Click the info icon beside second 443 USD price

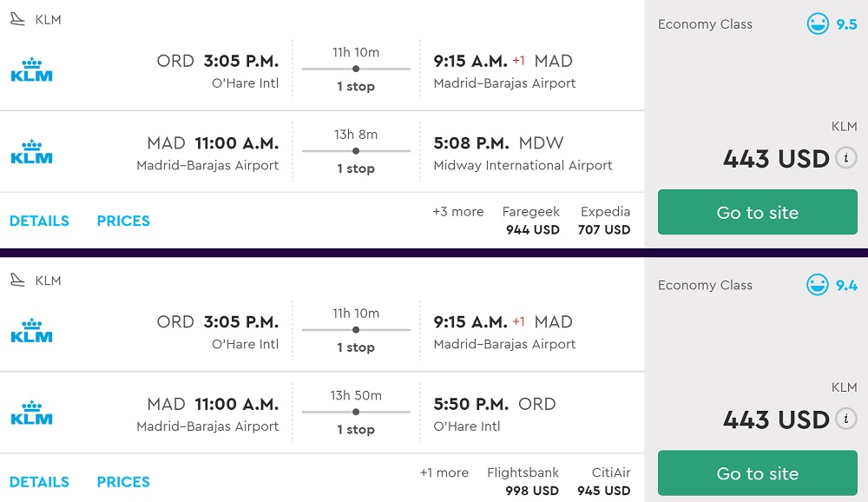(x=846, y=419)
